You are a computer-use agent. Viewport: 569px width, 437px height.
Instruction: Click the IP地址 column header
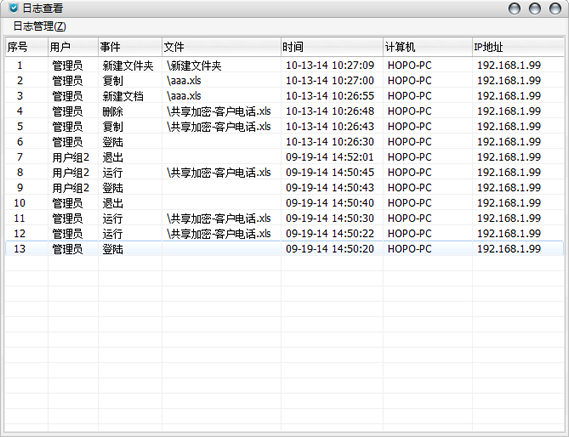click(x=518, y=47)
